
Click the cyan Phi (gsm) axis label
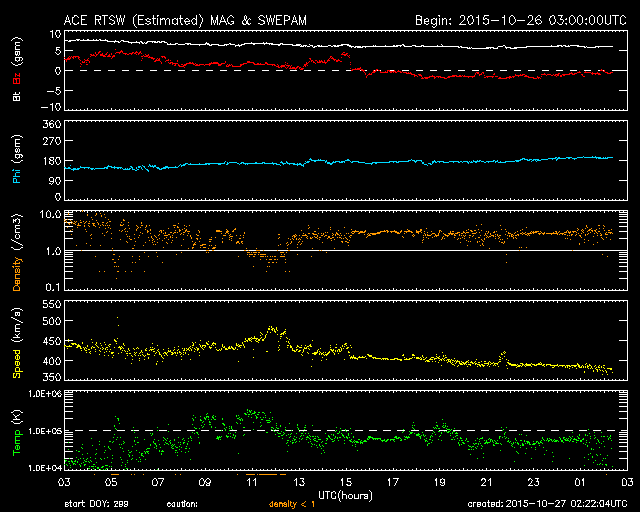17,159
